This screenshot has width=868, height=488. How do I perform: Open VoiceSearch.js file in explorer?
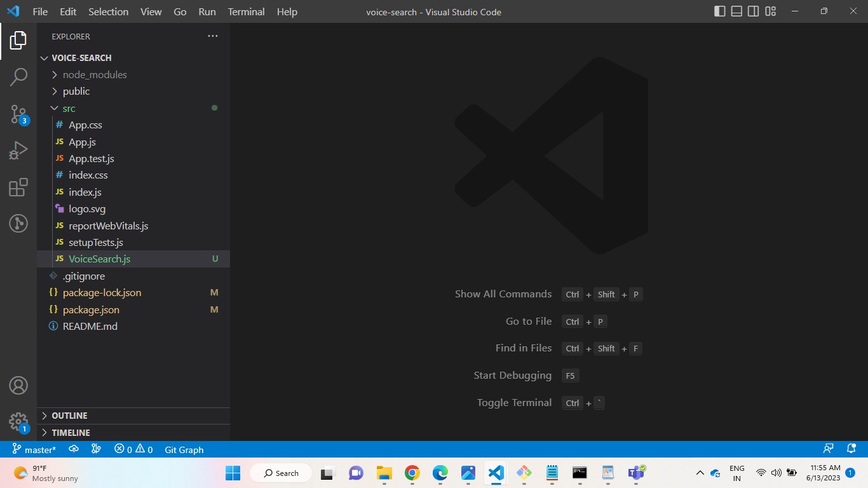click(99, 259)
